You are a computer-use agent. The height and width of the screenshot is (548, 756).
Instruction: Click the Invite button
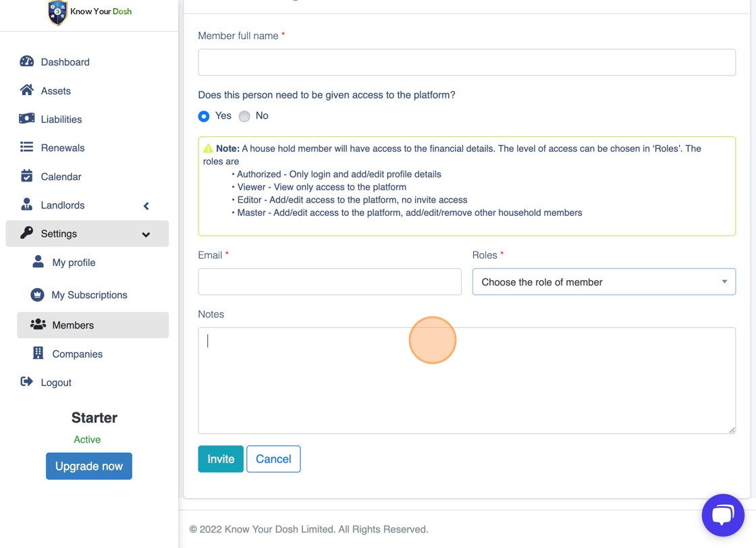click(221, 459)
